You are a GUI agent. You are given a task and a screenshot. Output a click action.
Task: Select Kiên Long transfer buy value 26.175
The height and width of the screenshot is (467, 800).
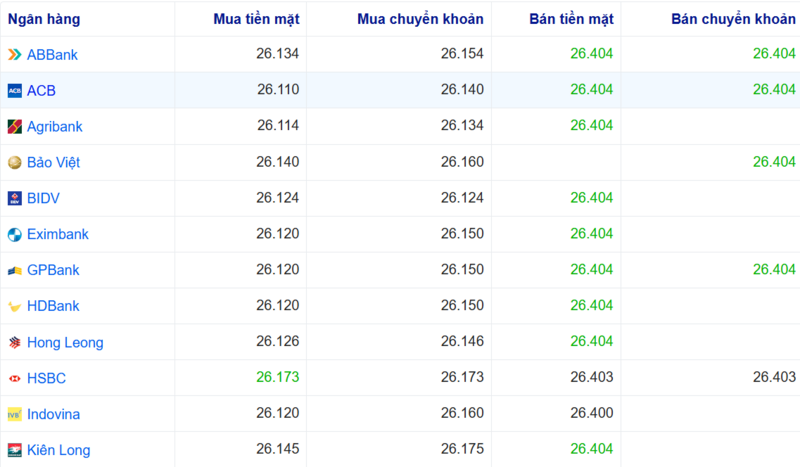coord(462,449)
